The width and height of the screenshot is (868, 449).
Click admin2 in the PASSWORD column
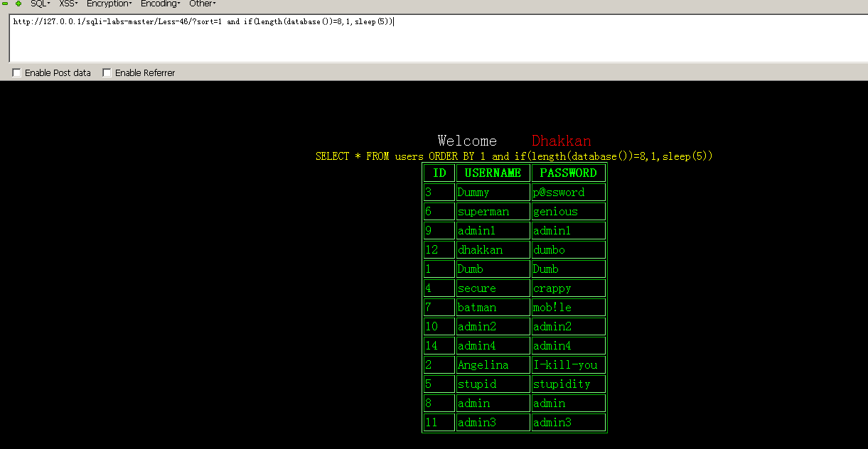[569, 327]
